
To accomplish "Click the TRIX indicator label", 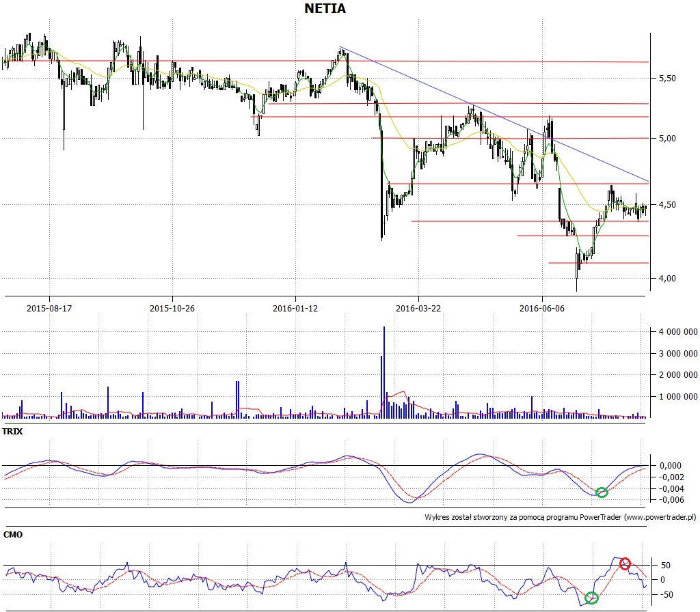I will pos(12,432).
